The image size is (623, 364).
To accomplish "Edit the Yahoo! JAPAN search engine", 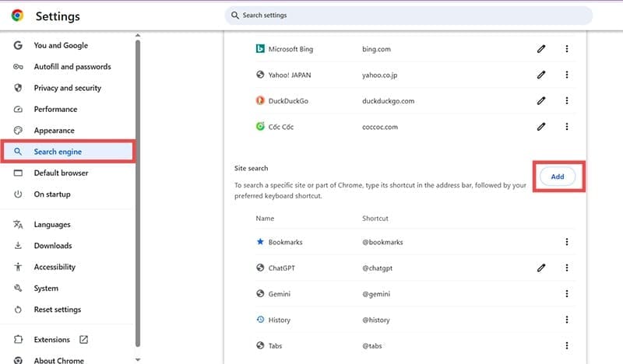I will tap(541, 75).
